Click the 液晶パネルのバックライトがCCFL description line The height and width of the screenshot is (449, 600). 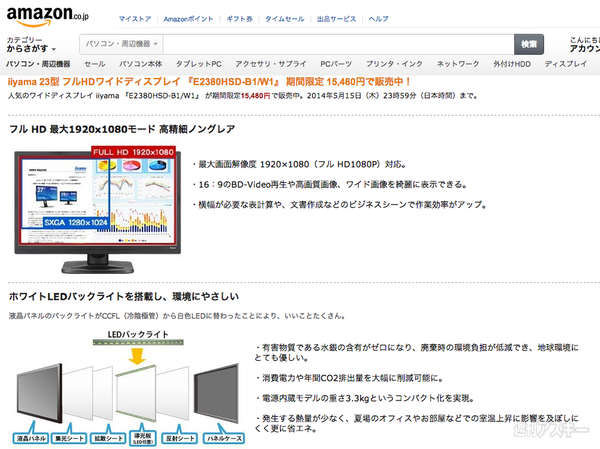point(177,316)
